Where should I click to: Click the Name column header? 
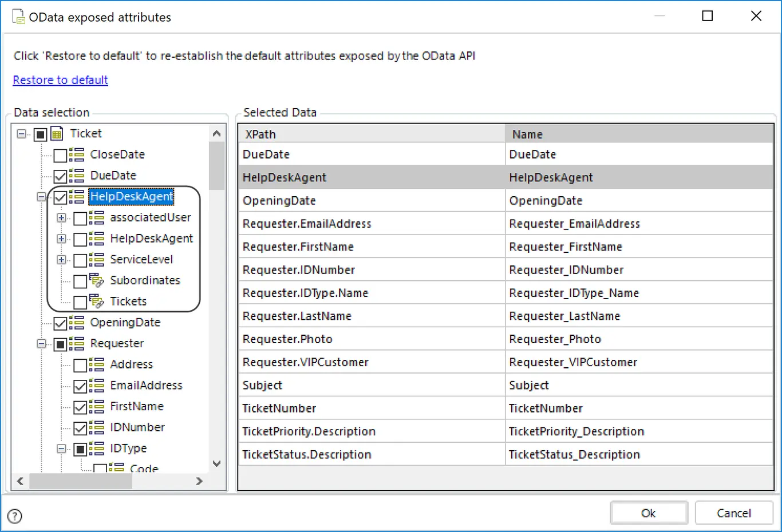[639, 134]
